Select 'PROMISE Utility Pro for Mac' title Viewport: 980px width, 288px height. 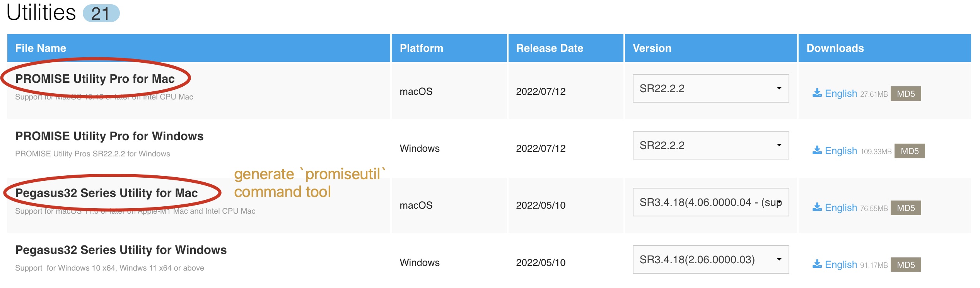[95, 79]
